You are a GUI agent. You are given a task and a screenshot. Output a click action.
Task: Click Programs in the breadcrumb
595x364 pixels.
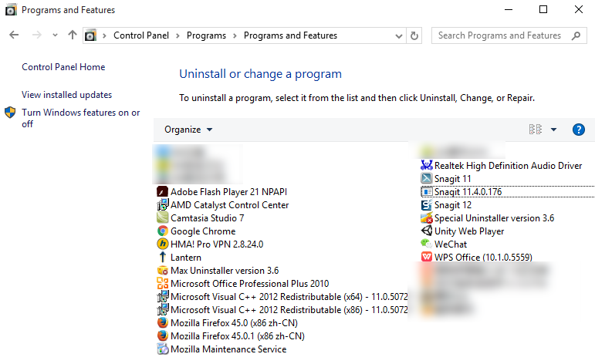pyautogui.click(x=206, y=35)
